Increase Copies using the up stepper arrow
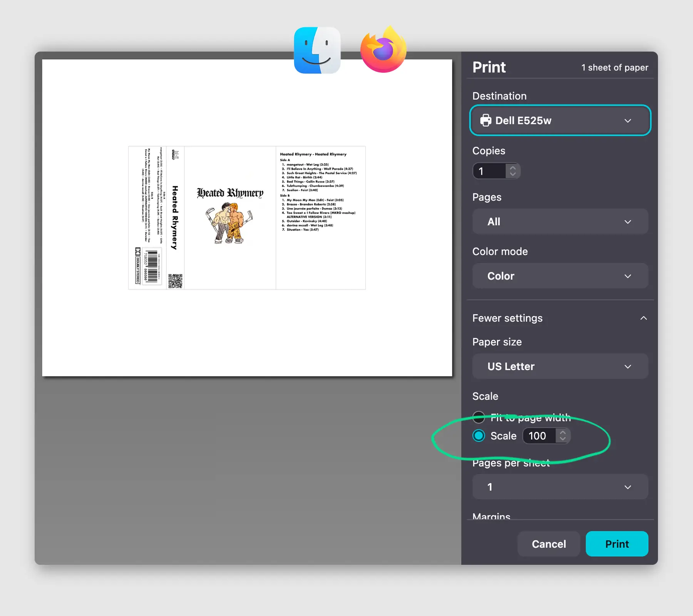Viewport: 693px width, 616px height. point(513,168)
